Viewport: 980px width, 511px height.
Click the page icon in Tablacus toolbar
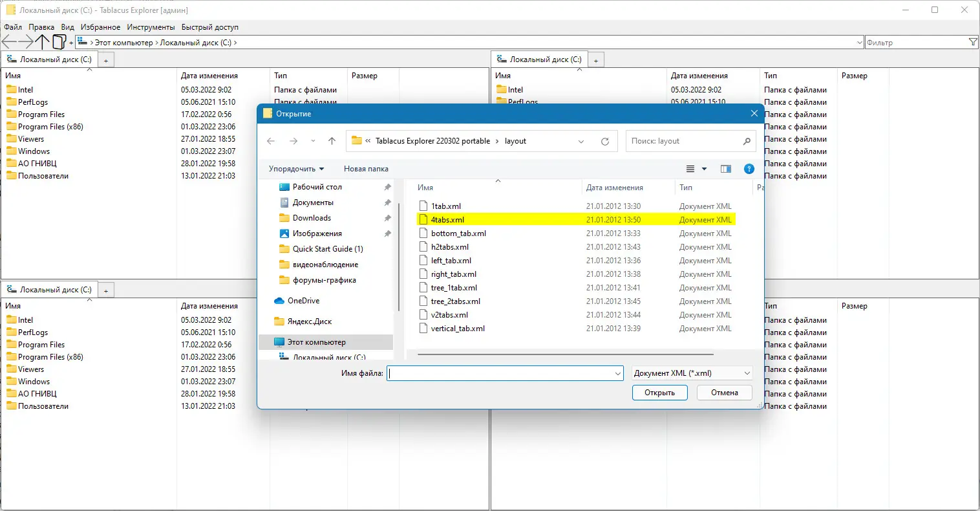59,42
